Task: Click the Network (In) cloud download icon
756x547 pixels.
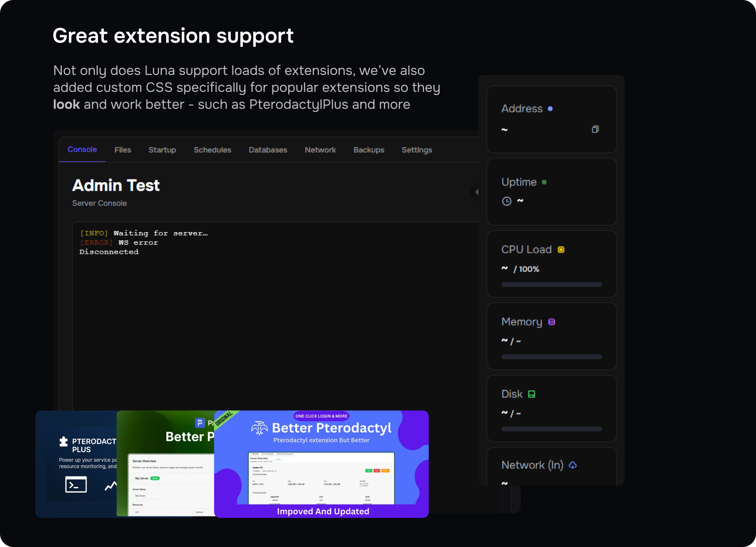Action: (573, 465)
